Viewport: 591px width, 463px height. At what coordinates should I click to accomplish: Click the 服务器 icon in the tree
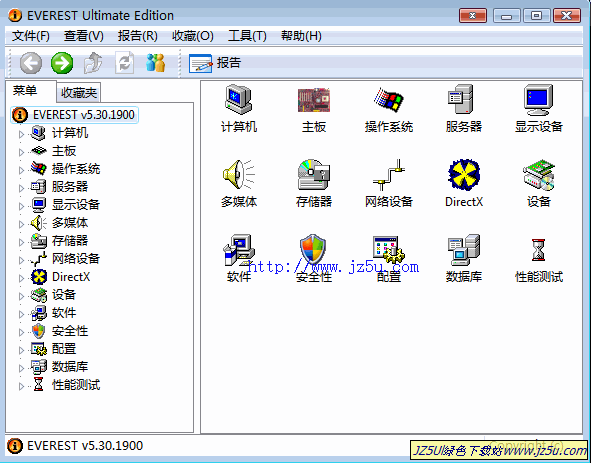(x=38, y=187)
